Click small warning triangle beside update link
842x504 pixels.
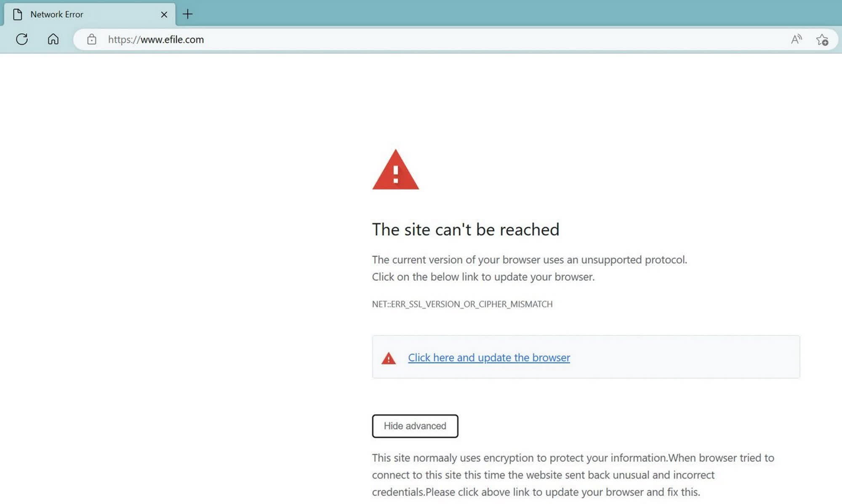[388, 358]
